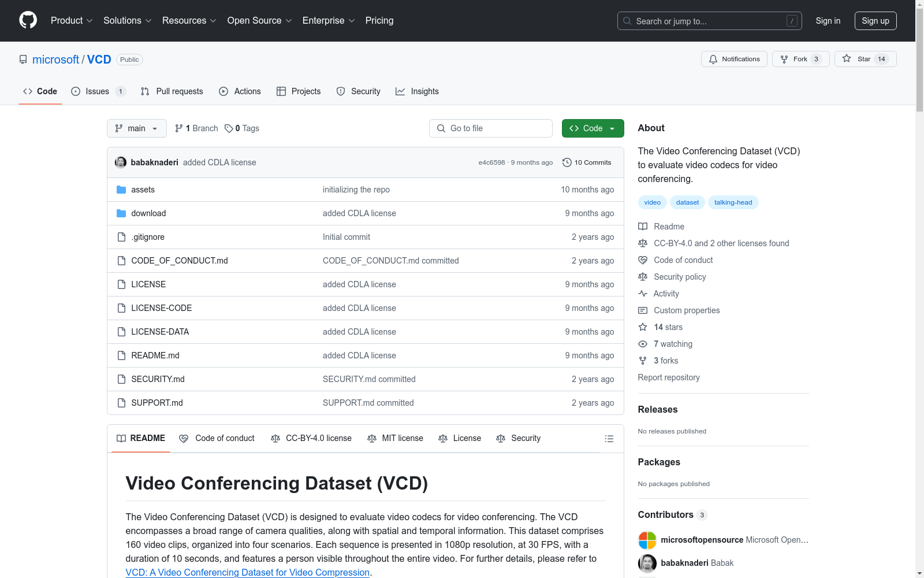Click the Go to file search field
Screen dimensions: 924x578
coord(491,128)
